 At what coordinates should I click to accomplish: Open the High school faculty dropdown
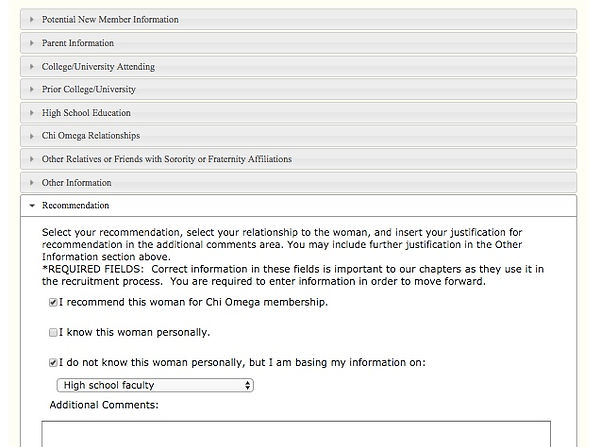click(x=155, y=385)
